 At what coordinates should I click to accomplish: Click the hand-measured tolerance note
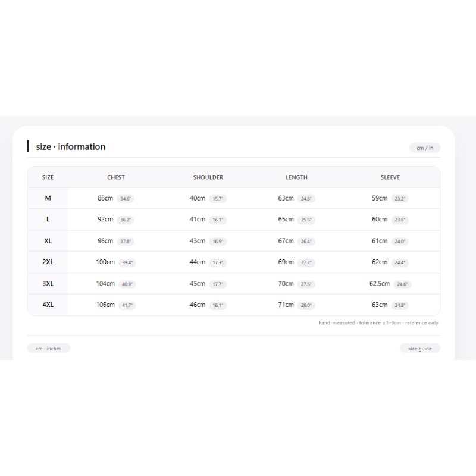378,322
